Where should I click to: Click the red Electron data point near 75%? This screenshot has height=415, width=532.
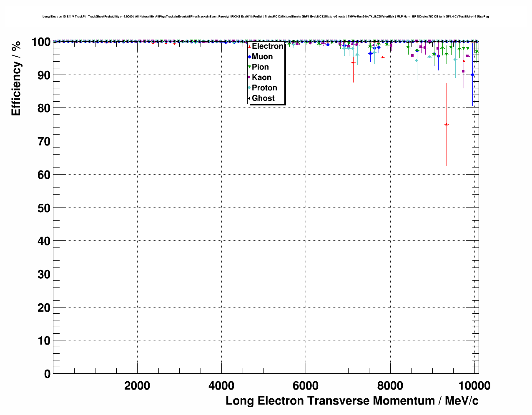click(447, 125)
